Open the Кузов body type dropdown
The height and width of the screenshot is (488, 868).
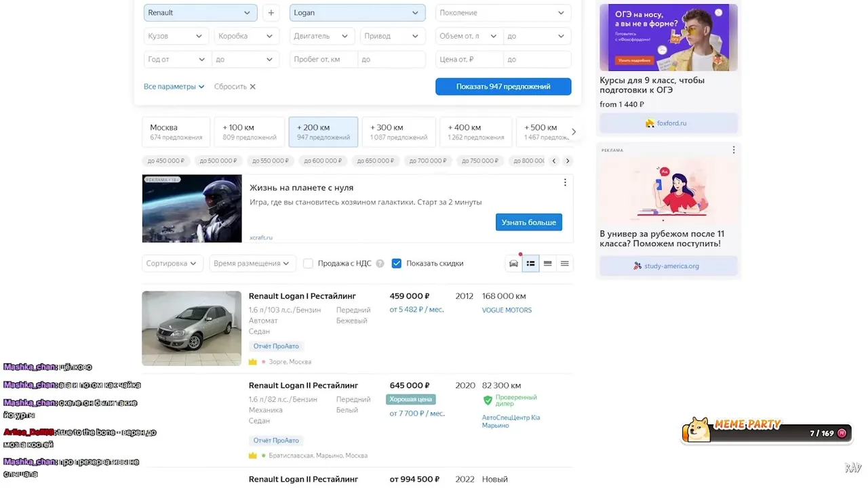point(176,36)
